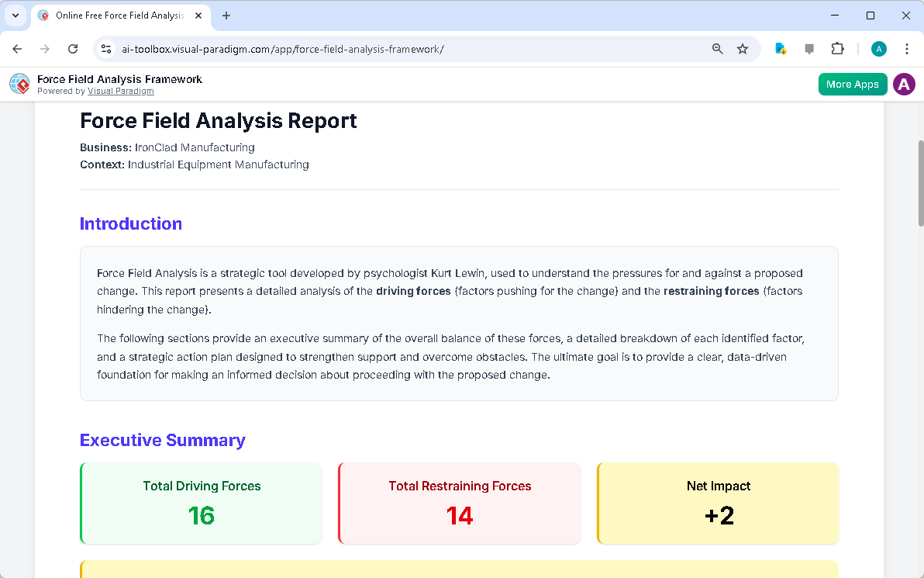Bookmark this page with the star icon
Image resolution: width=924 pixels, height=578 pixels.
coord(743,48)
